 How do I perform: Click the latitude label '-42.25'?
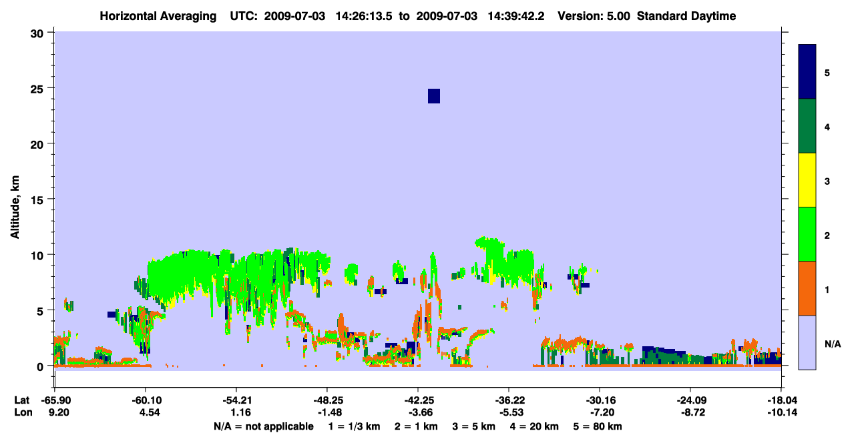pyautogui.click(x=417, y=400)
